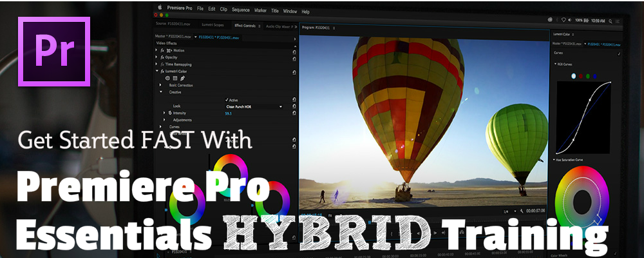Select the green RGB curve channel
This screenshot has height=258, width=644.
[588, 76]
